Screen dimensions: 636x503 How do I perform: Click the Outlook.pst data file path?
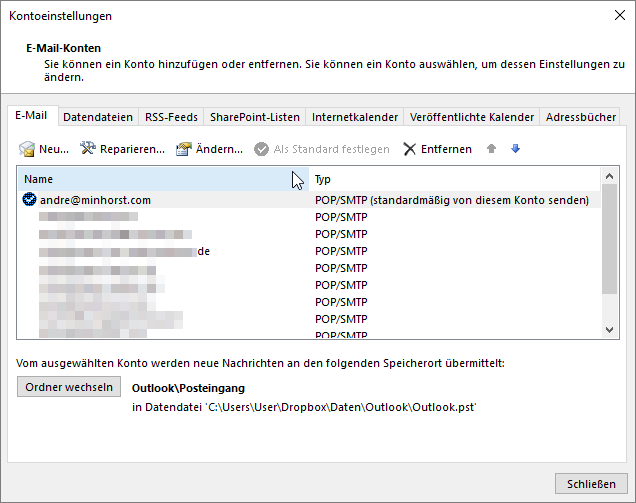(x=342, y=407)
